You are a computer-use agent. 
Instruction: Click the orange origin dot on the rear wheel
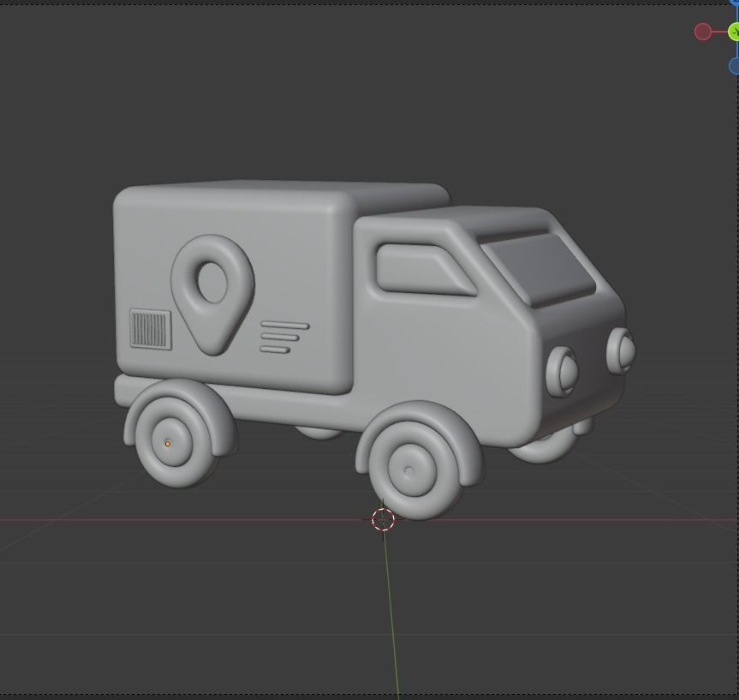tap(168, 444)
